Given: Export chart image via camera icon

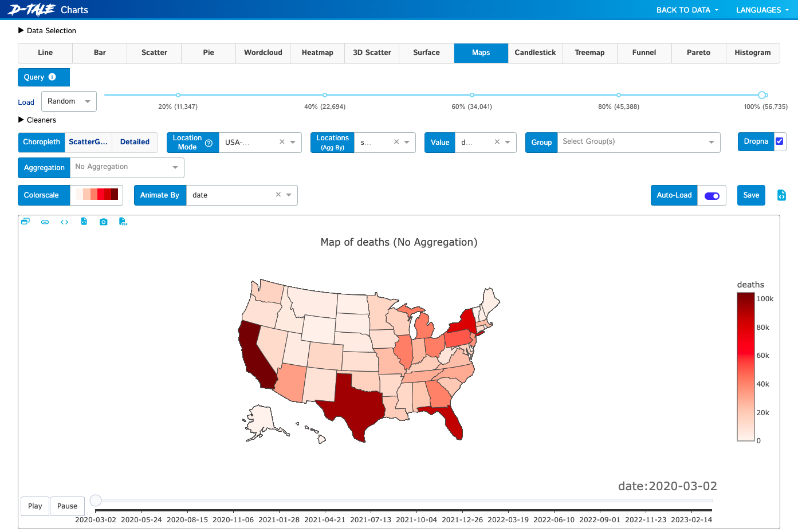Looking at the screenshot, I should point(103,222).
